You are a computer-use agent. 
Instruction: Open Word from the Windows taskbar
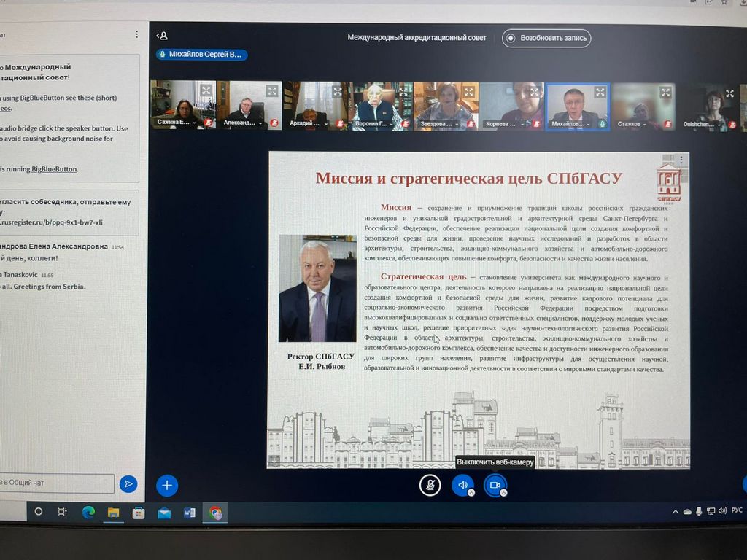190,512
